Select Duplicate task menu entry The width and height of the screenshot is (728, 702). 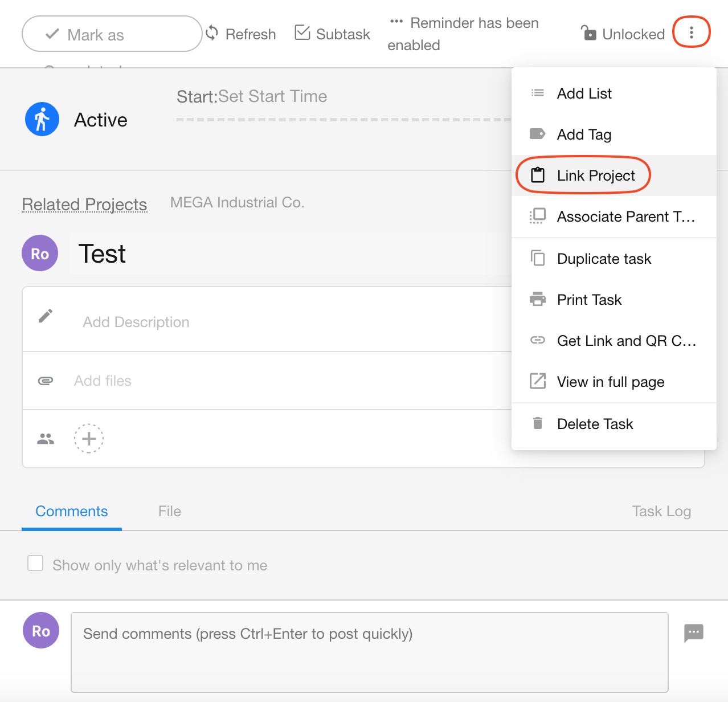tap(603, 259)
